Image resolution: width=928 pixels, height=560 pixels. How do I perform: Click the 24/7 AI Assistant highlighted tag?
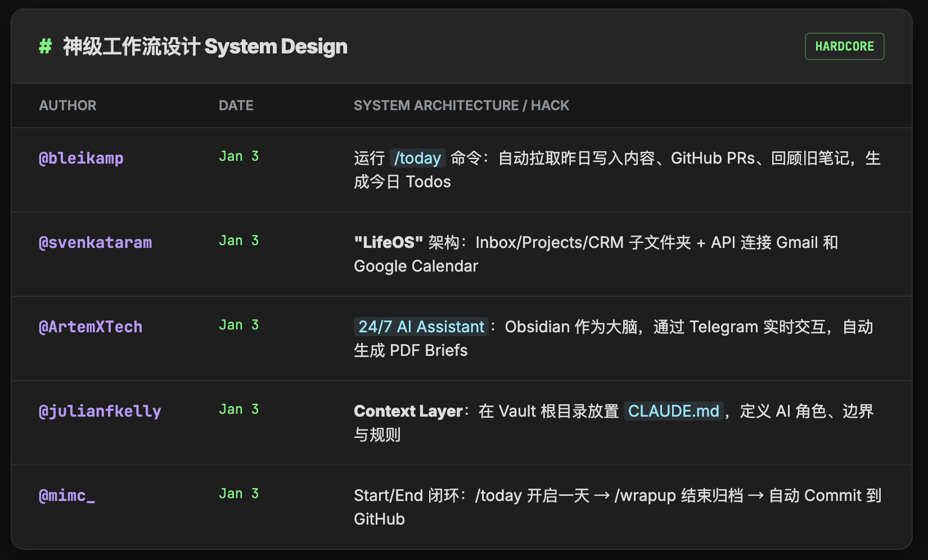(420, 327)
